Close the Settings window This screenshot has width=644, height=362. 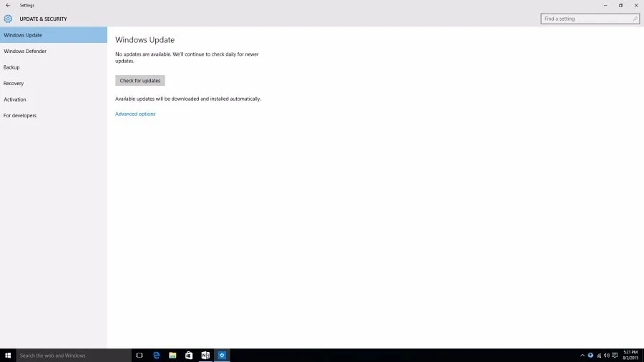[x=636, y=5]
